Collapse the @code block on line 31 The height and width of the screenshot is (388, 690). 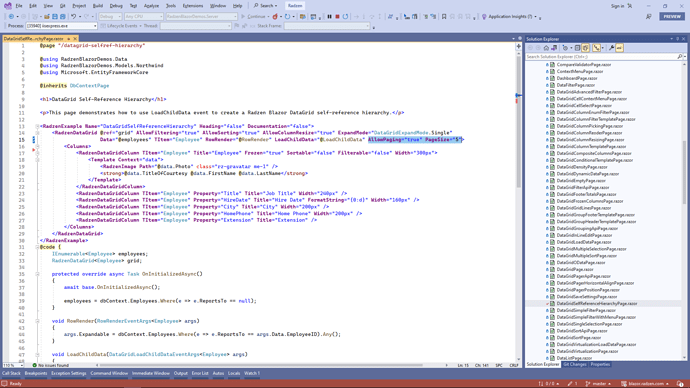tap(37, 247)
